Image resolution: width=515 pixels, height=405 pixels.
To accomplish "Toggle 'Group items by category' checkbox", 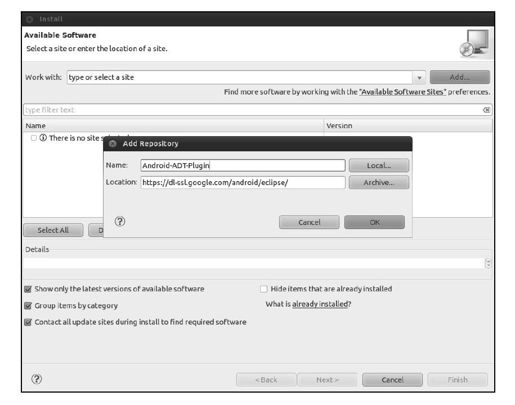I will point(28,306).
